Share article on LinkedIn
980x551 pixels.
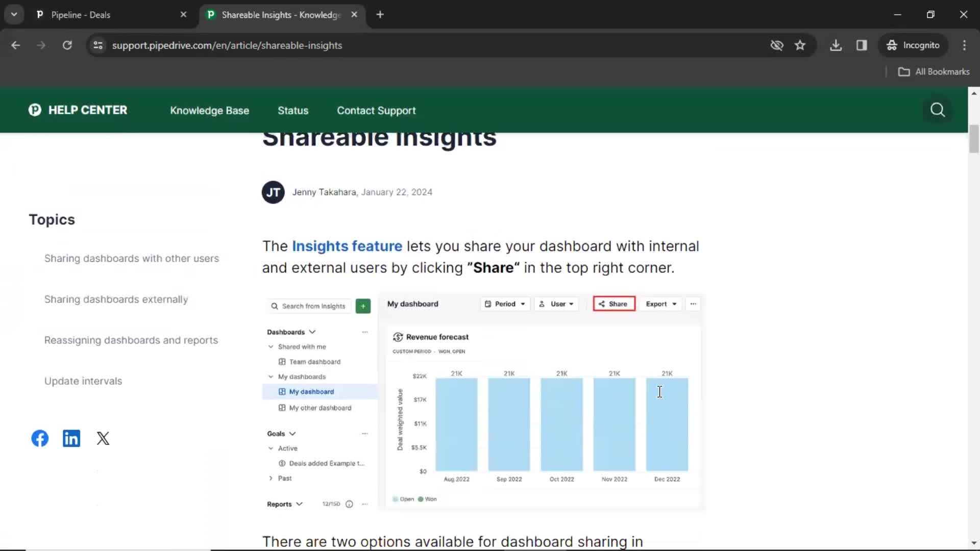click(71, 438)
